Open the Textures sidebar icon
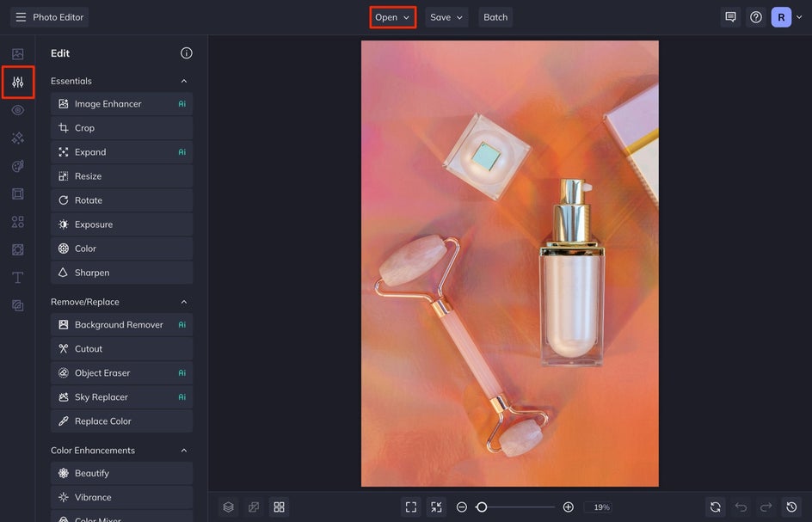The height and width of the screenshot is (522, 812). [x=17, y=249]
